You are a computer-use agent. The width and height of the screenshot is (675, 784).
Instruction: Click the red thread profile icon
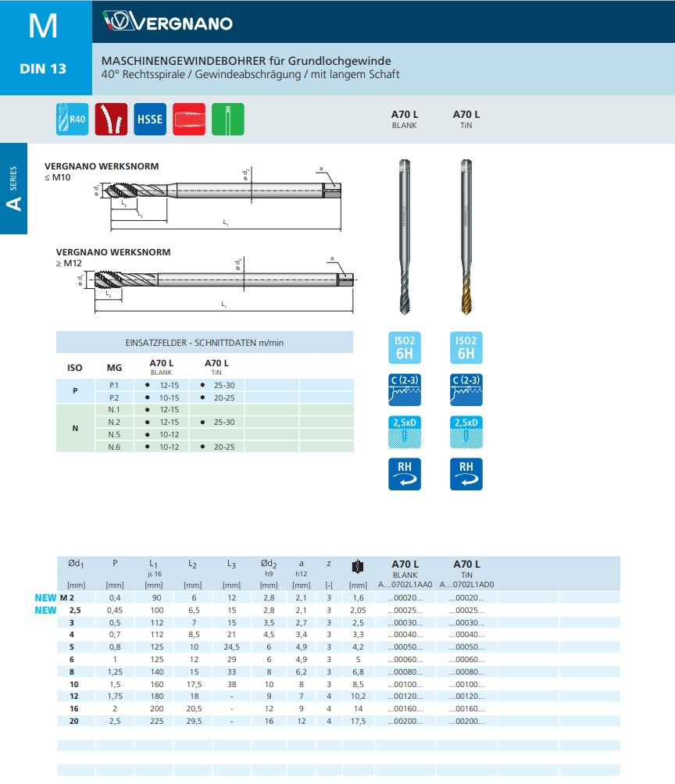[x=189, y=119]
